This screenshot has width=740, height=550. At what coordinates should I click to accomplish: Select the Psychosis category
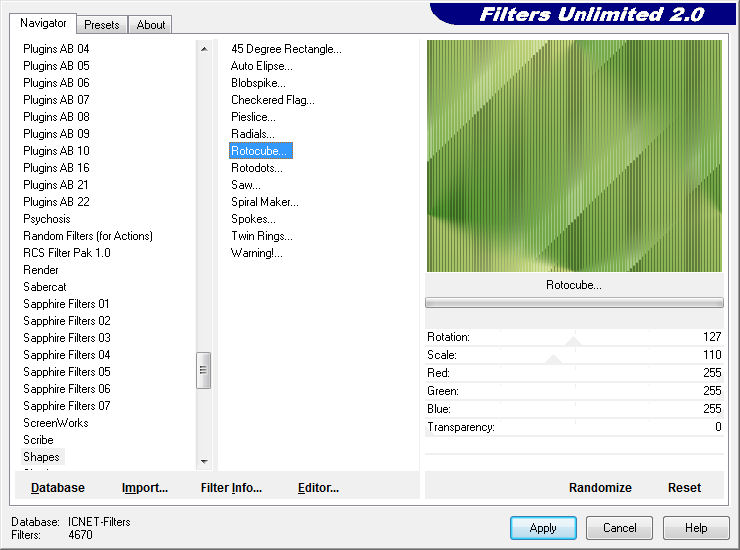46,219
